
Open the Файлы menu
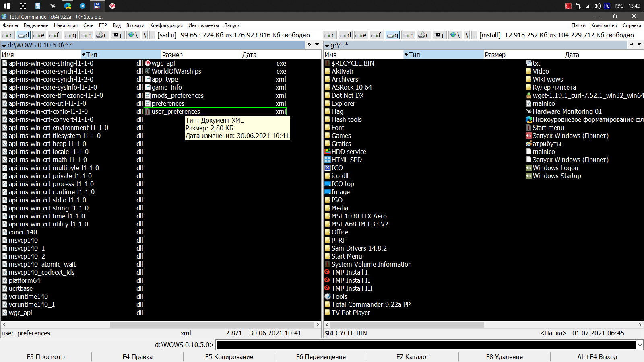click(x=10, y=25)
